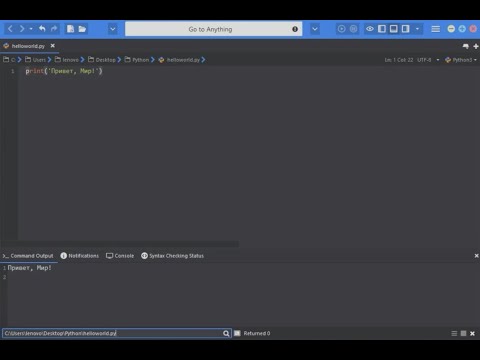This screenshot has height=360, width=480.
Task: Select the helloworld.py breadcrumb file
Action: click(179, 60)
